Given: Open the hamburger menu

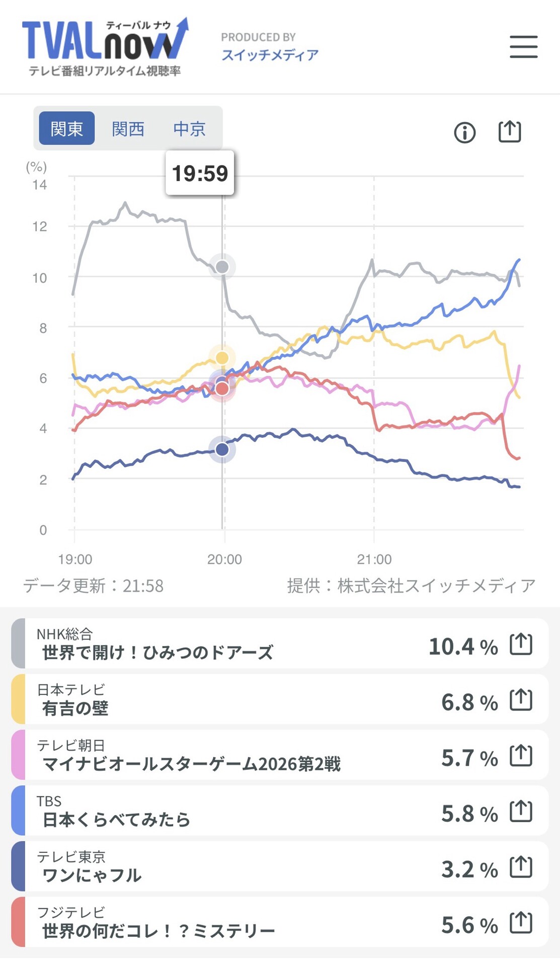Looking at the screenshot, I should tap(523, 47).
